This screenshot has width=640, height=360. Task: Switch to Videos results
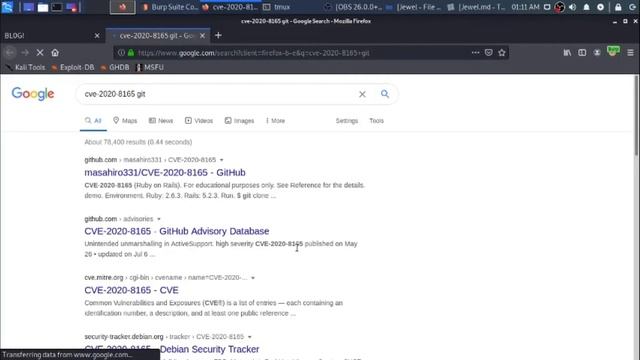click(199, 121)
